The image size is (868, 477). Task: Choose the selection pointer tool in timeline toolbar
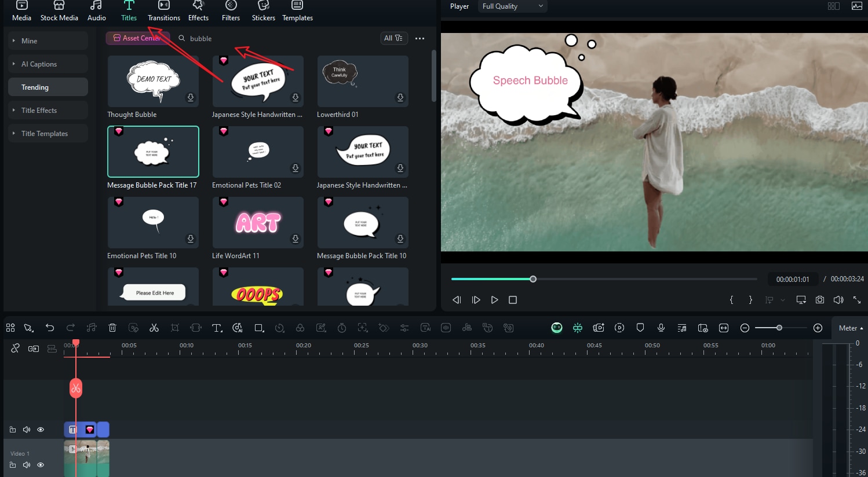28,328
